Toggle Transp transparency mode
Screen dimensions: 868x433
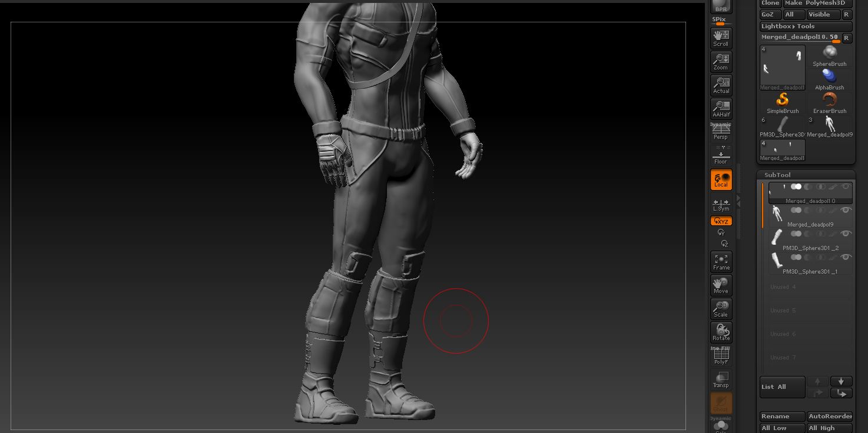(721, 379)
